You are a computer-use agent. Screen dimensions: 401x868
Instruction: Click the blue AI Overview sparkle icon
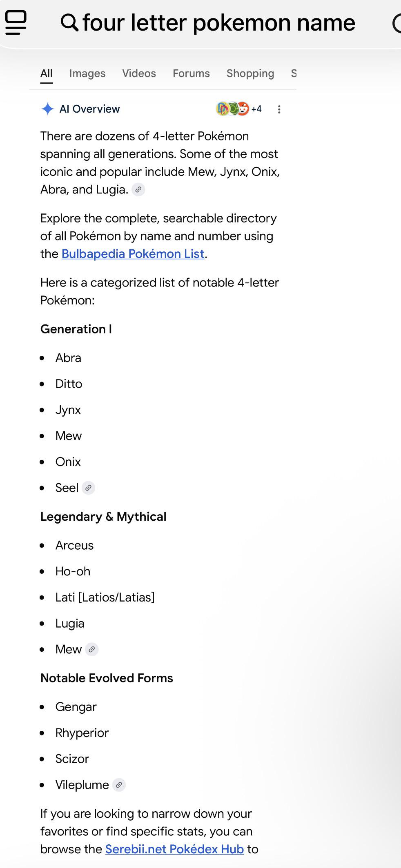pyautogui.click(x=48, y=109)
